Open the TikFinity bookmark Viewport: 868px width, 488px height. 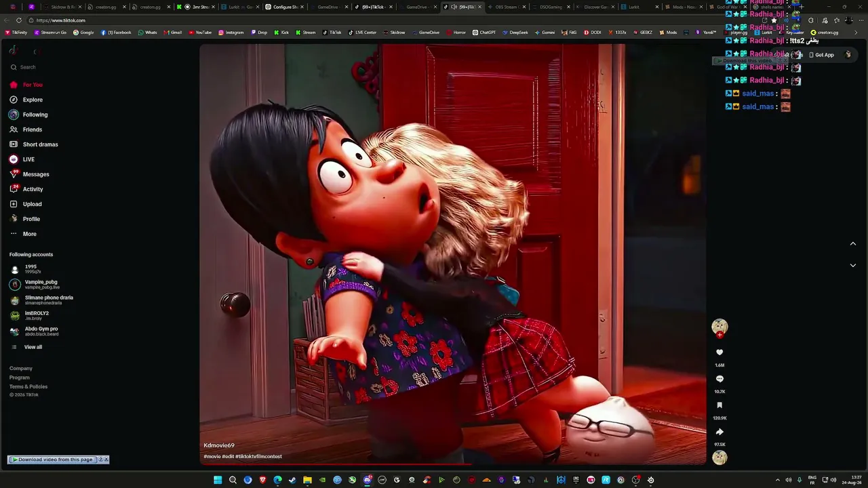(x=16, y=33)
